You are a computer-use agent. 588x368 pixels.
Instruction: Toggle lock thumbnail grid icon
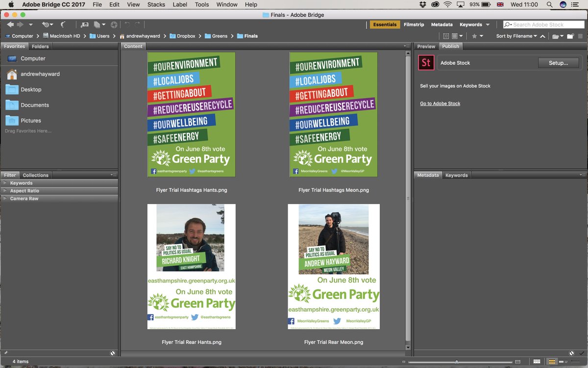tap(537, 362)
